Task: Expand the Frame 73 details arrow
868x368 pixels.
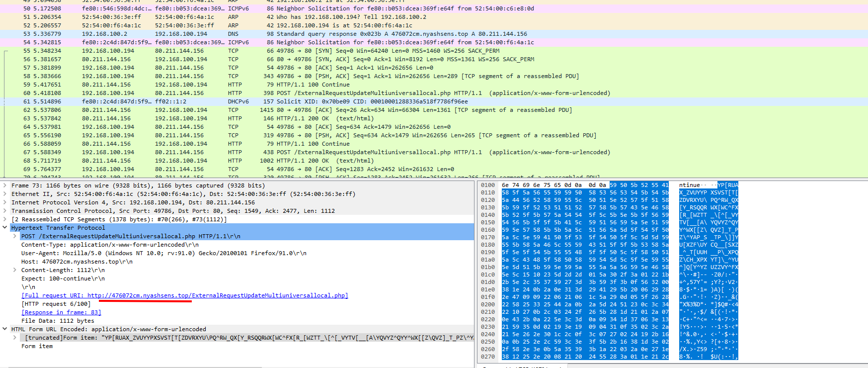Action: tap(5, 185)
